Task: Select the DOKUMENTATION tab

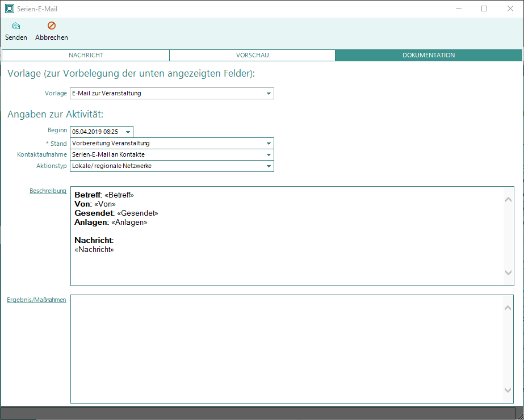Action: pos(429,55)
